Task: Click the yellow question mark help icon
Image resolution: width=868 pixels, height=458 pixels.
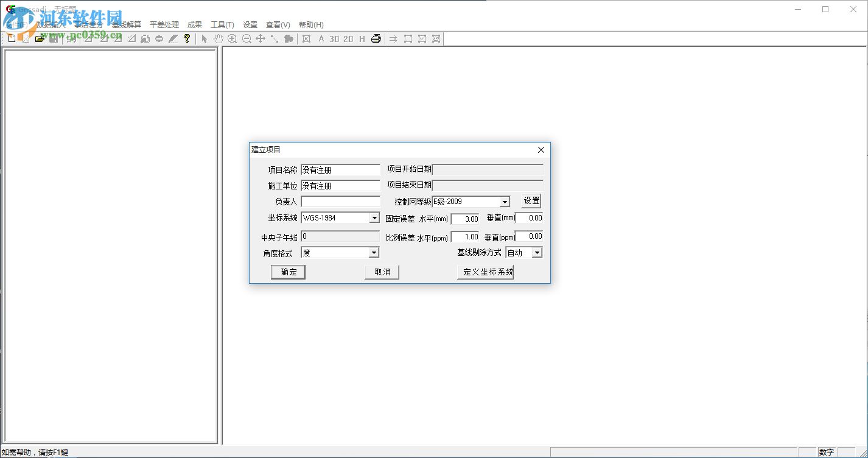Action: click(187, 39)
